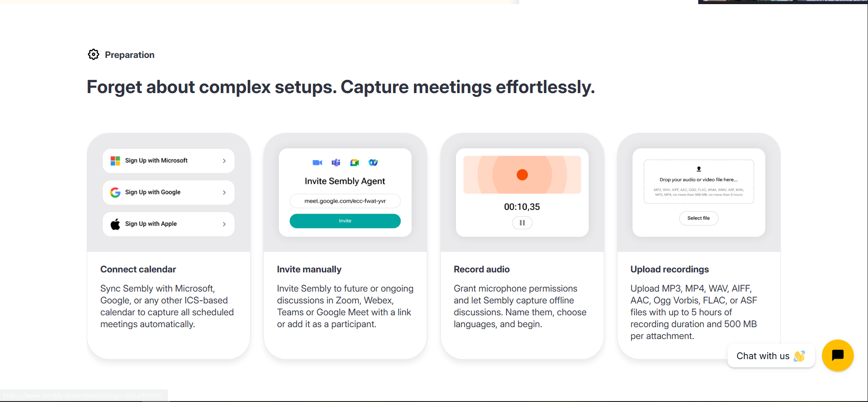Select the Microsoft Teams icon
This screenshot has width=868, height=402.
click(x=336, y=162)
